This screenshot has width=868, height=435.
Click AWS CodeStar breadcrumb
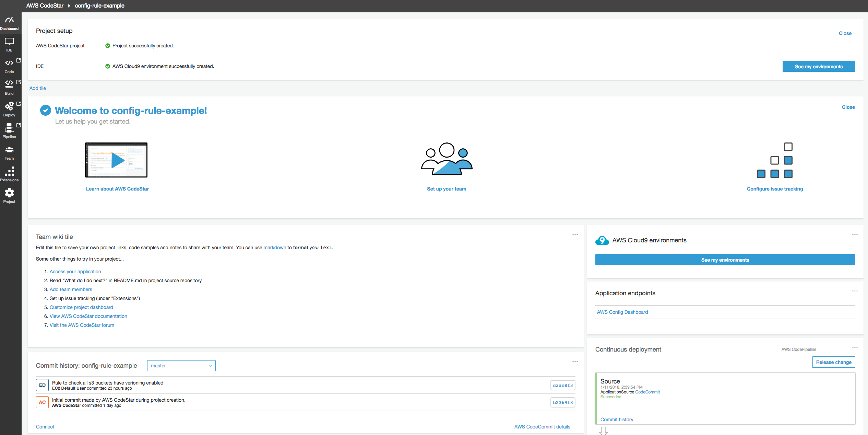pyautogui.click(x=45, y=5)
